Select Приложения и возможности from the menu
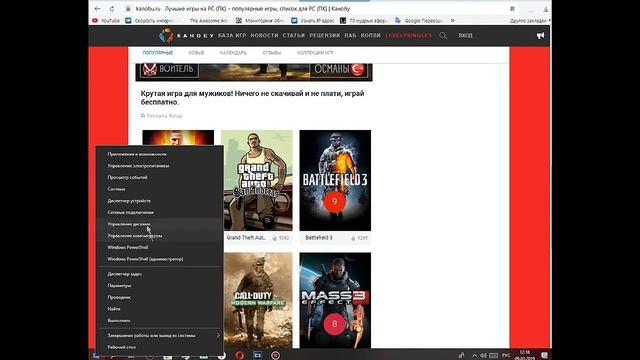This screenshot has width=640, height=360. (160, 154)
